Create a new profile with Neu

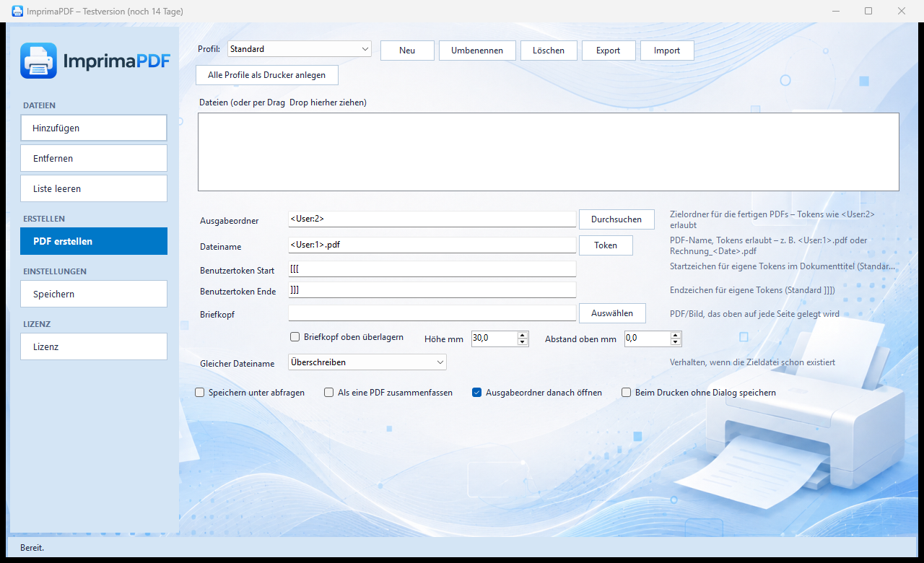click(407, 51)
